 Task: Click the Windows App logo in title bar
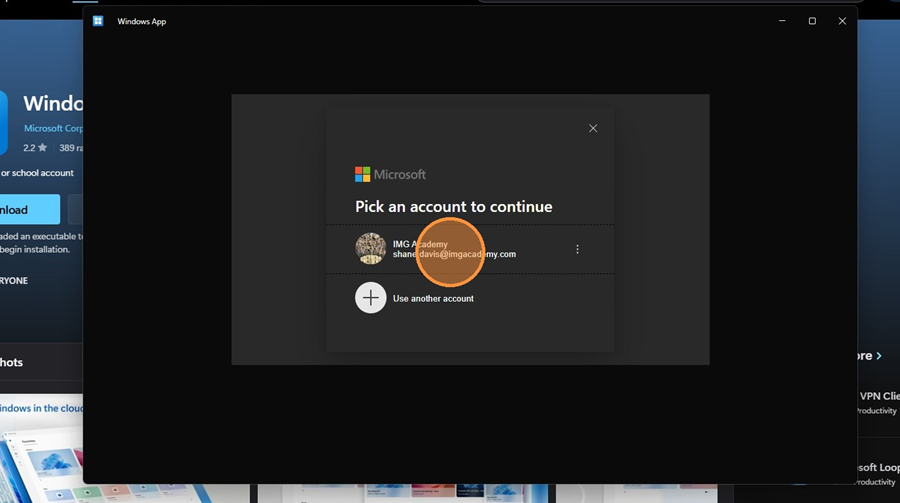98,21
